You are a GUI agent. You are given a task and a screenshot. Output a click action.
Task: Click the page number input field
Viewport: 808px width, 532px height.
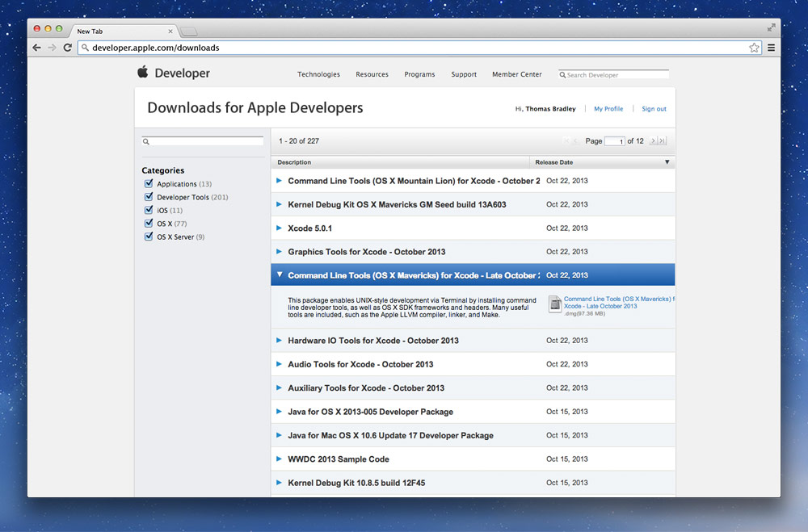pos(615,140)
